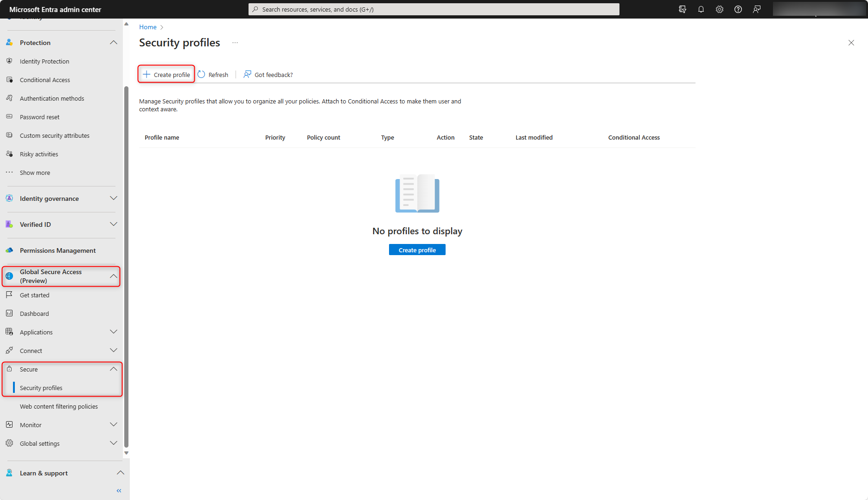Open the Dashboard menu item
This screenshot has height=500, width=868.
click(34, 314)
